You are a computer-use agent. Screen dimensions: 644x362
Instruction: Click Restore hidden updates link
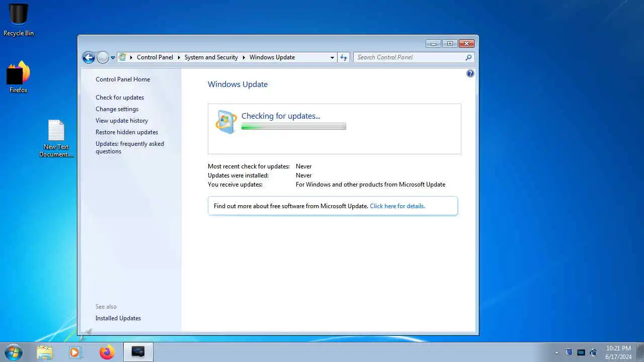tap(127, 132)
